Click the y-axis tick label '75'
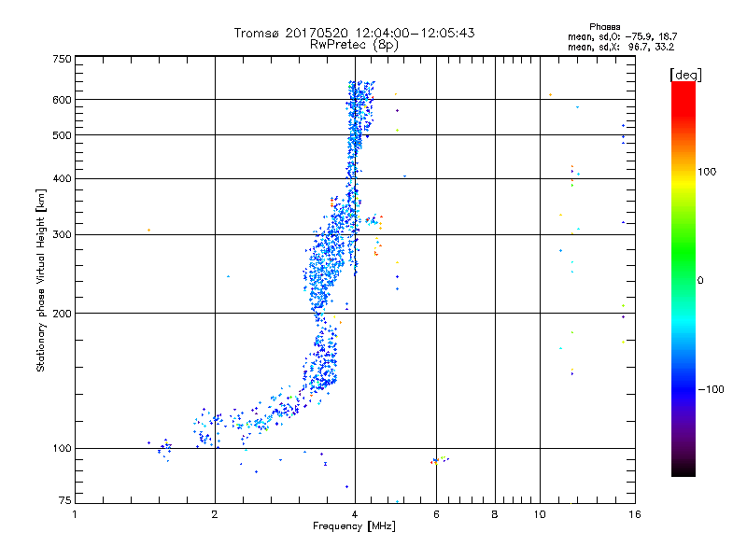 click(65, 500)
